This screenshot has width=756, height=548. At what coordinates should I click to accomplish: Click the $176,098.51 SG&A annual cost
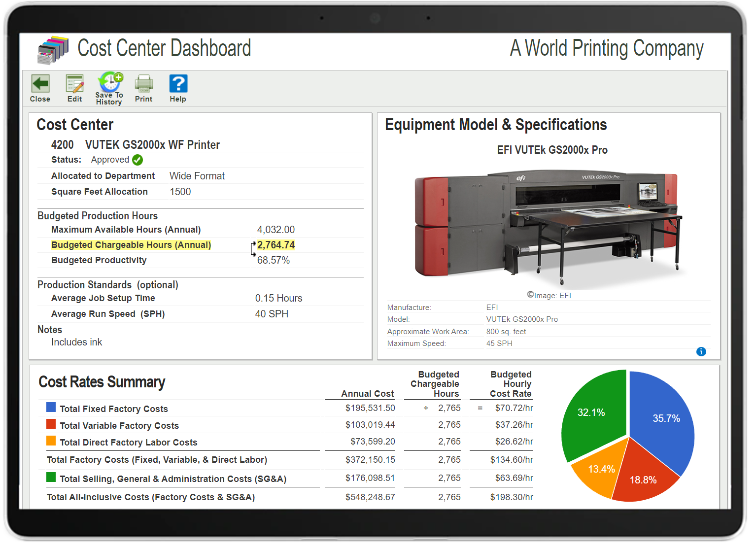[x=370, y=478]
